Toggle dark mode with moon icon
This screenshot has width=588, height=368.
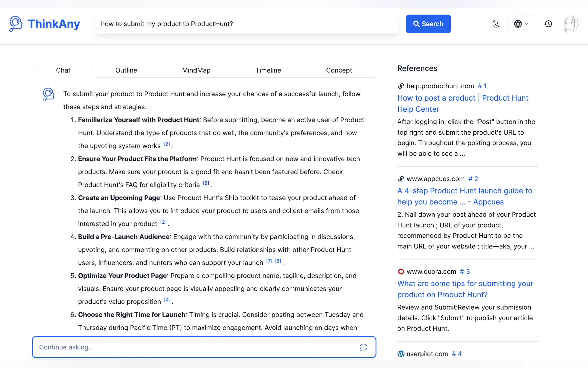tap(496, 24)
